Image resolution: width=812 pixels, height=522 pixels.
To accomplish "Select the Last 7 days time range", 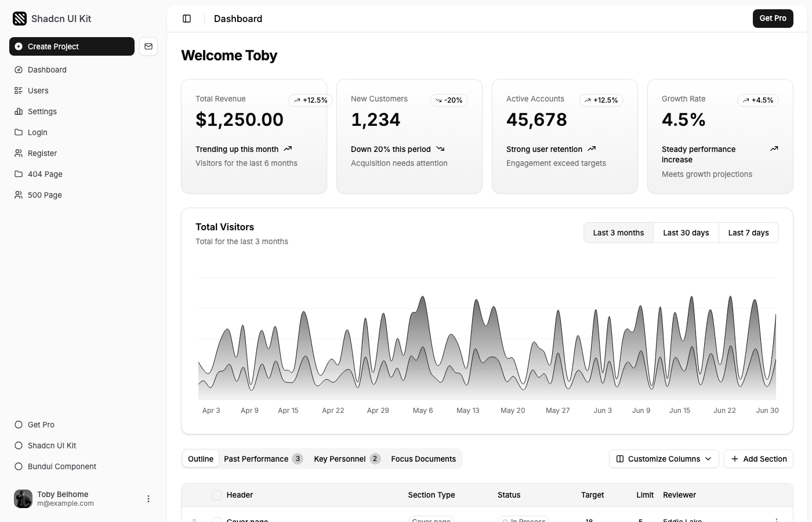I will 748,233.
